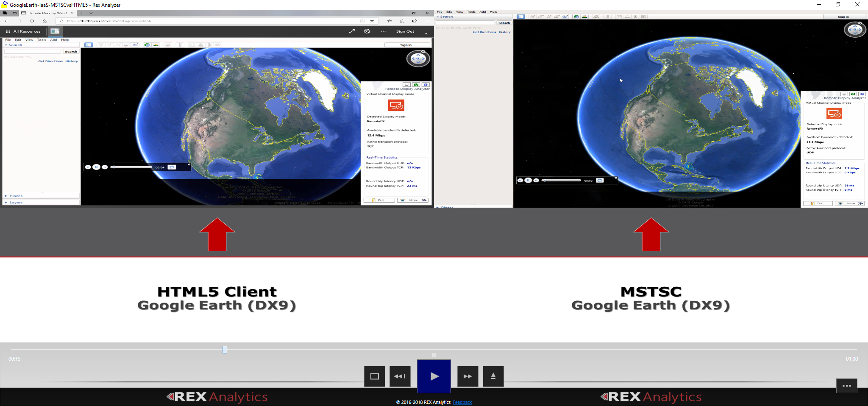Expand the Places panel in HTML5 Google Earth
This screenshot has width=868, height=406.
6,196
